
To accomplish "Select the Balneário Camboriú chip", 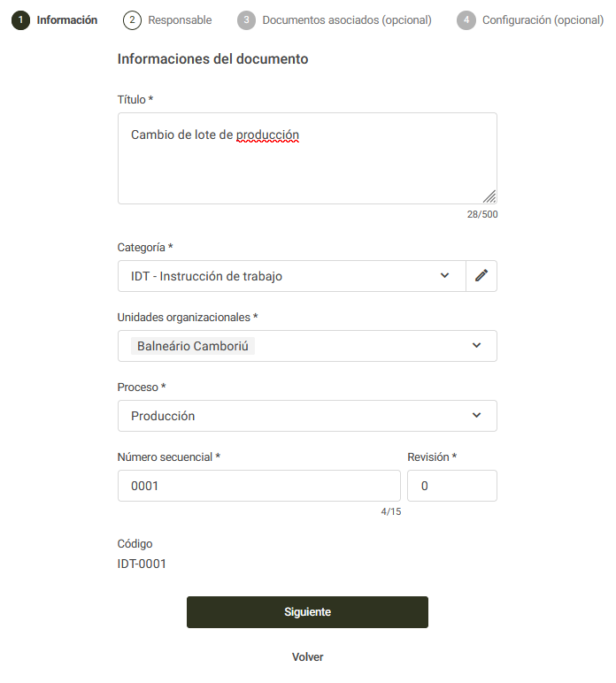I will 193,346.
